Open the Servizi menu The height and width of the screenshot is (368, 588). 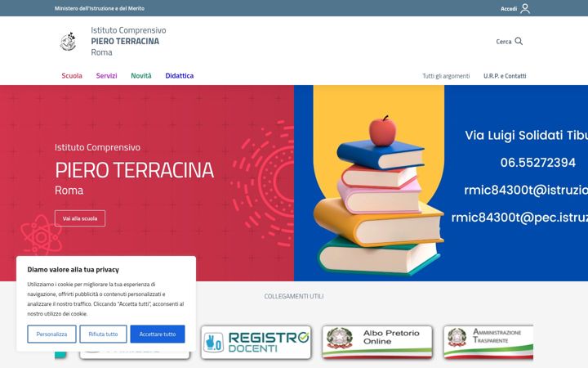(106, 75)
